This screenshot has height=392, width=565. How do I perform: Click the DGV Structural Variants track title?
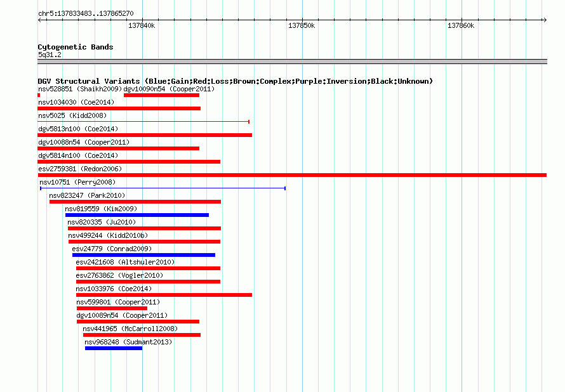click(236, 81)
